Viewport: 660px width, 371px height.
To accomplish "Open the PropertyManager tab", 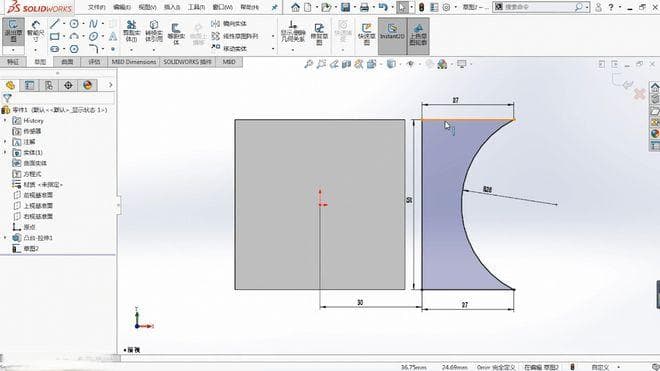I will coord(29,85).
